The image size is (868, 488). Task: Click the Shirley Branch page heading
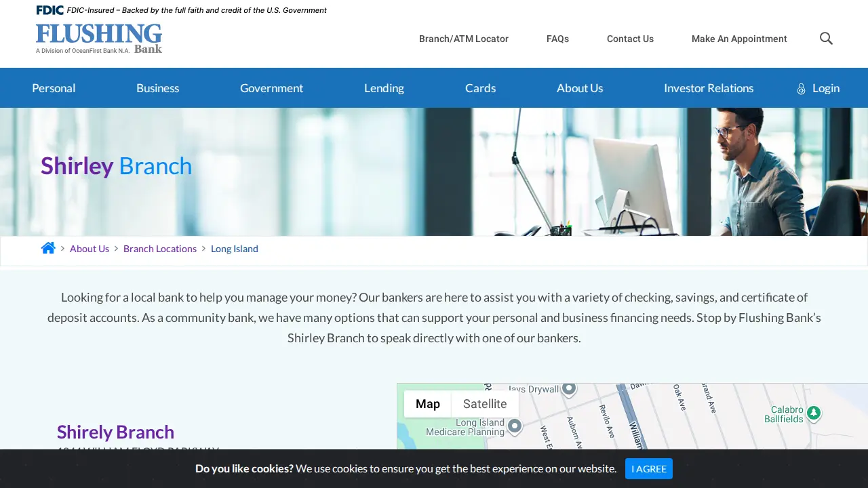click(x=117, y=166)
